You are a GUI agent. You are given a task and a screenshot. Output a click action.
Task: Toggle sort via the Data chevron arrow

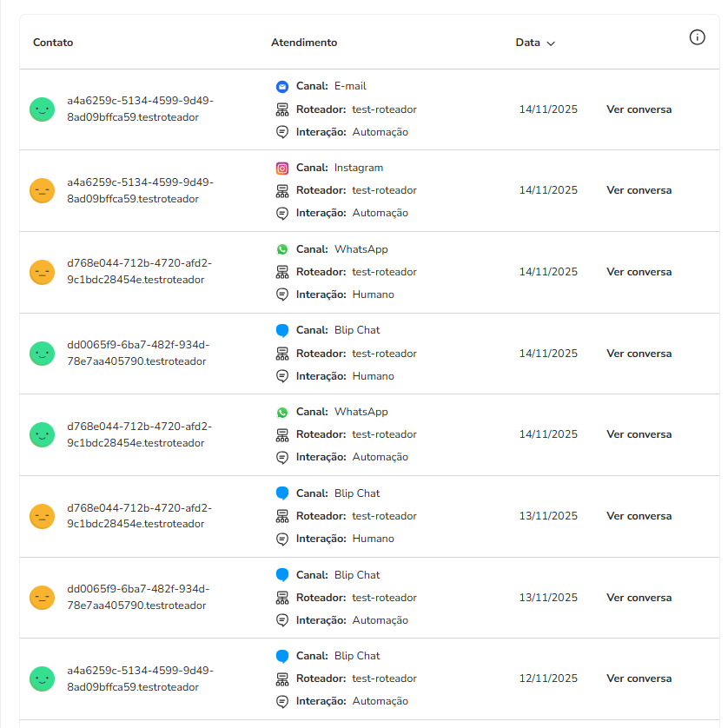click(x=551, y=43)
